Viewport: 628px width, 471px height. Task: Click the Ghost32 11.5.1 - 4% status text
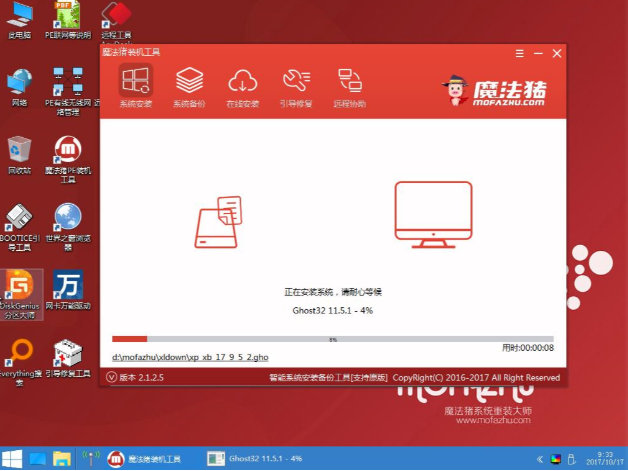(333, 310)
